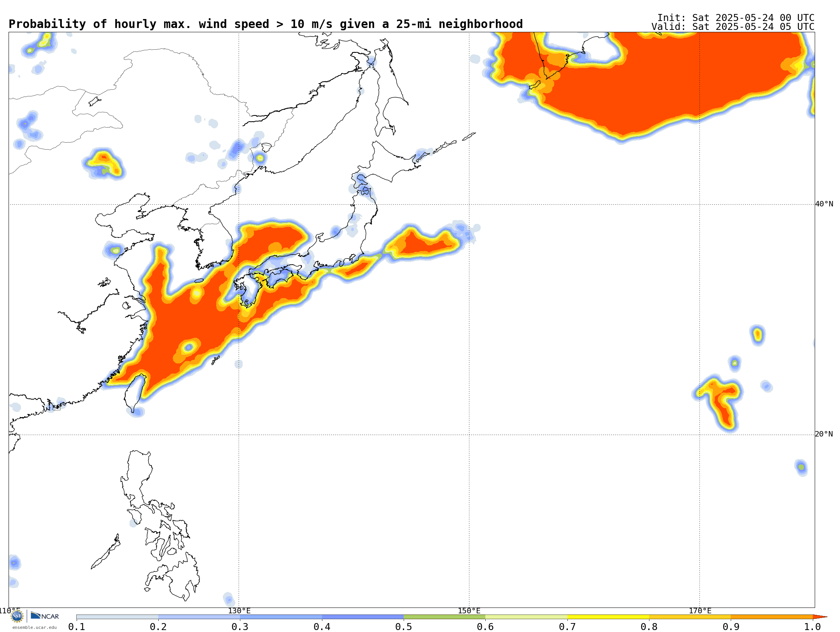Click the NCAR logo
The height and width of the screenshot is (632, 840).
click(x=45, y=616)
